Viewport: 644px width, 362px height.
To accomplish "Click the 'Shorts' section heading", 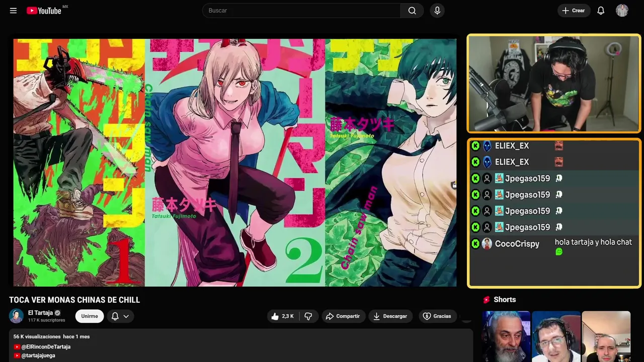I will (505, 300).
